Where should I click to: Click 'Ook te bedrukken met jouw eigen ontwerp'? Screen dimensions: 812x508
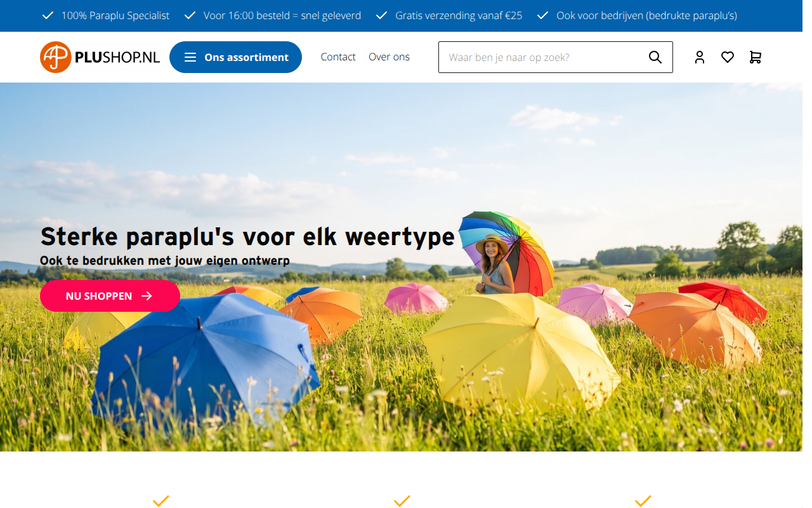(x=165, y=260)
